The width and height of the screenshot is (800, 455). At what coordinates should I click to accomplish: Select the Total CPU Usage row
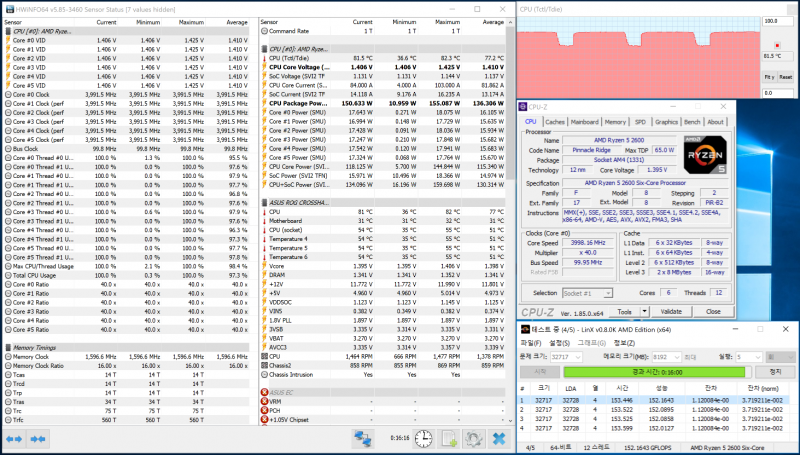click(127, 275)
